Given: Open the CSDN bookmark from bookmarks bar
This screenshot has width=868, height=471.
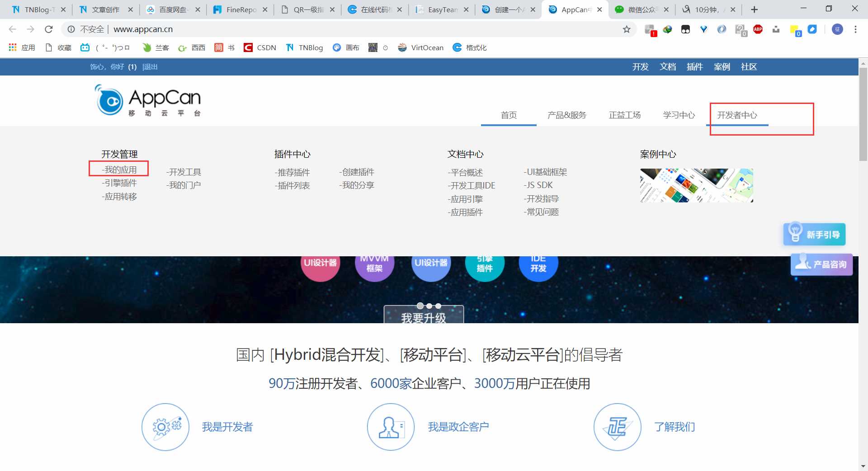Looking at the screenshot, I should click(x=260, y=47).
